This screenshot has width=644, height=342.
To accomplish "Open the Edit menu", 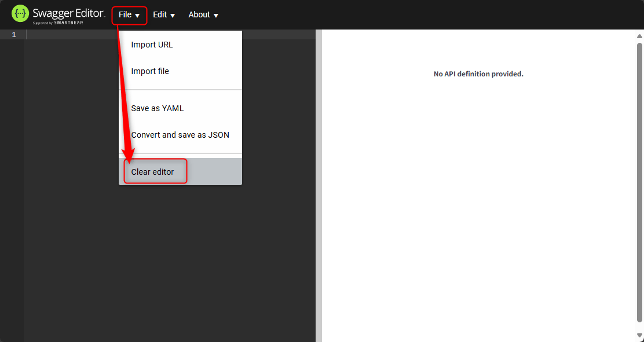I will 159,14.
